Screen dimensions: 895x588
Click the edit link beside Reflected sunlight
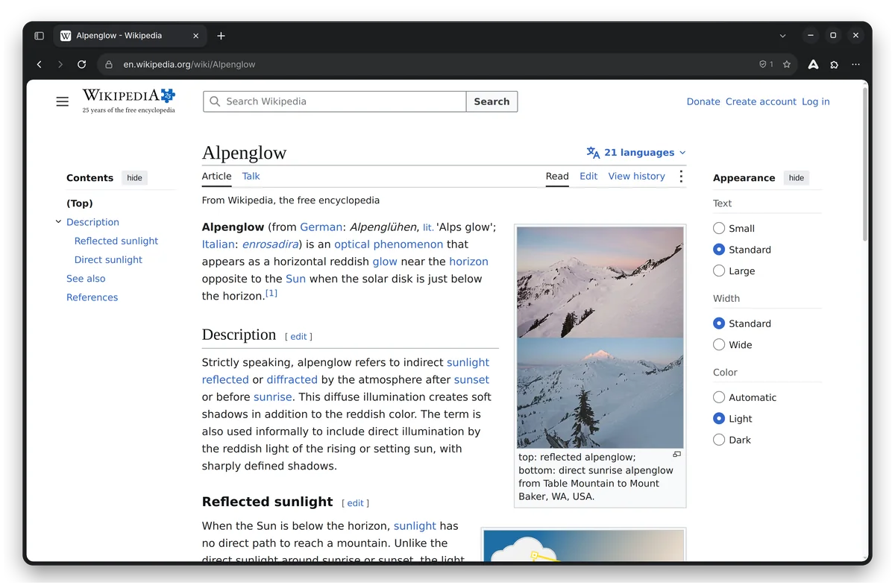coord(355,504)
